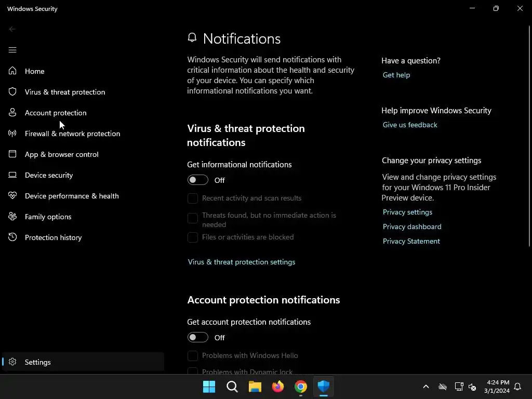Open Privacy settings link
The image size is (532, 399).
tap(407, 212)
